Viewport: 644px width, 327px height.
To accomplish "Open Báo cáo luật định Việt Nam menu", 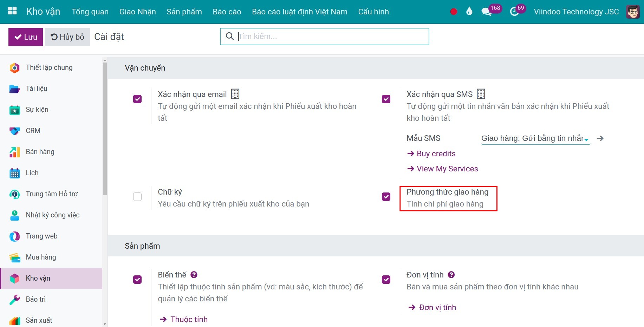I will point(300,12).
